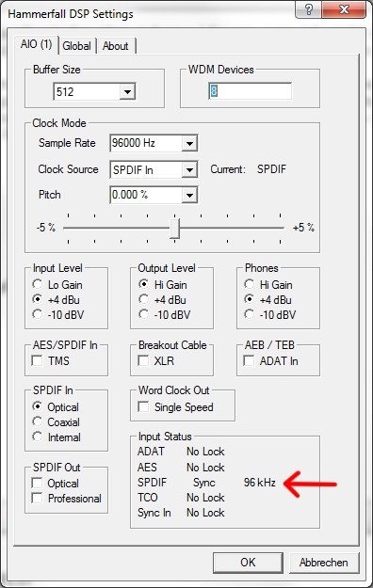Expand the Sample Rate dropdown
Screen dimensions: 373x588
[189, 143]
